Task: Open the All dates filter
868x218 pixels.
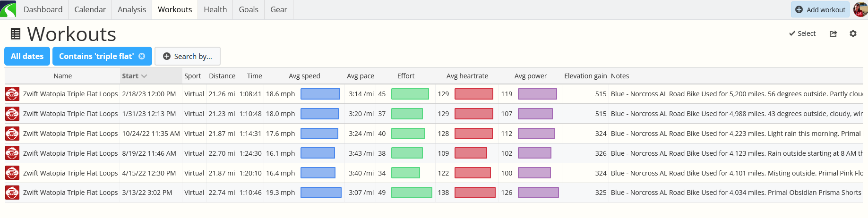Action: click(x=27, y=56)
